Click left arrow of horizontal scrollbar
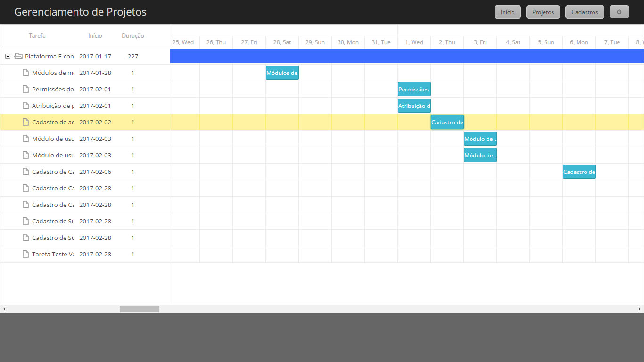This screenshot has width=644, height=362. (4, 309)
